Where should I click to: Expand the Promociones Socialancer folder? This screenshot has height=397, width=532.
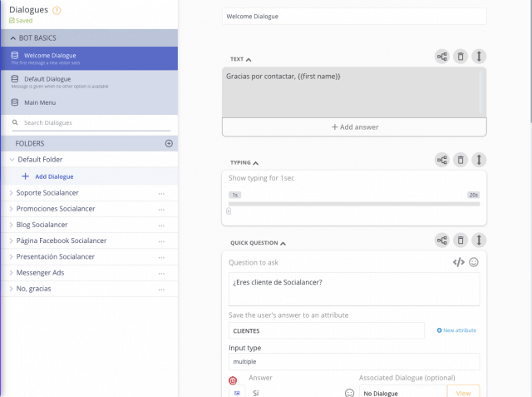click(x=11, y=209)
